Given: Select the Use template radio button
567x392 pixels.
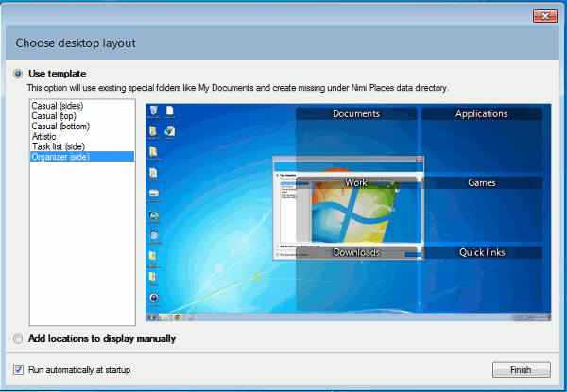Looking at the screenshot, I should [x=18, y=73].
